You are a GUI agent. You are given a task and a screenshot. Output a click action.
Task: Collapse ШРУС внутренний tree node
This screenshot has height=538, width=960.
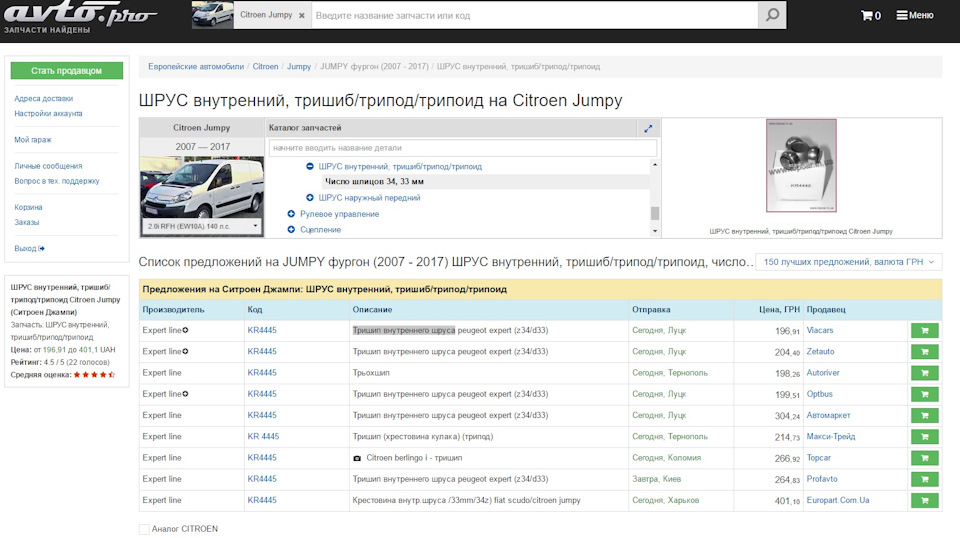tap(310, 166)
